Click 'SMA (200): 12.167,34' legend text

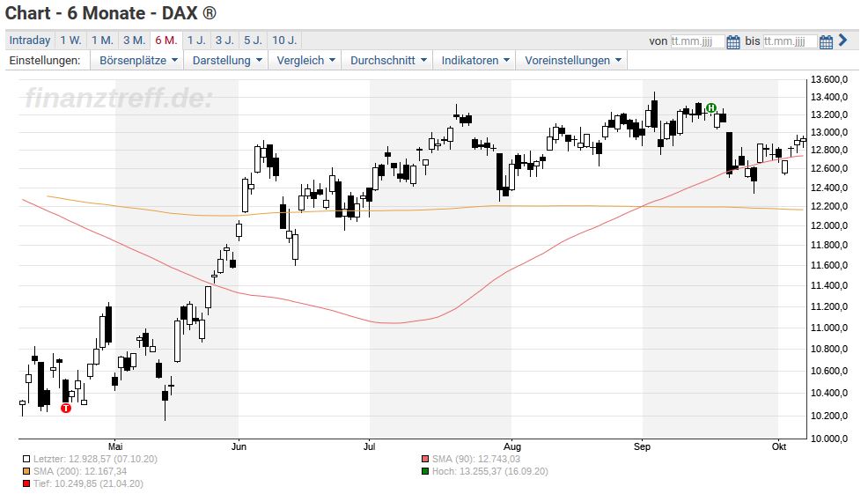tap(80, 471)
